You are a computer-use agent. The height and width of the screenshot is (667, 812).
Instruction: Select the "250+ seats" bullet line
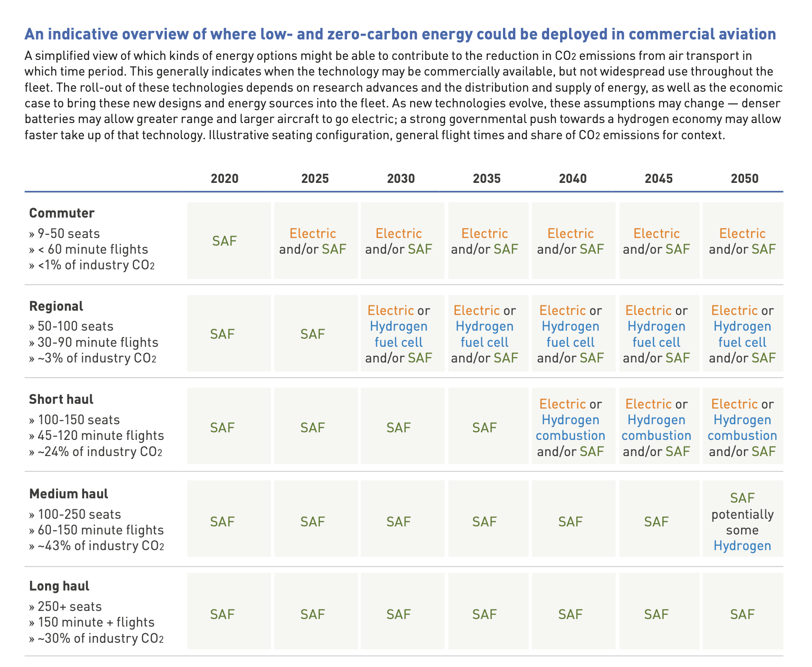pos(66,606)
